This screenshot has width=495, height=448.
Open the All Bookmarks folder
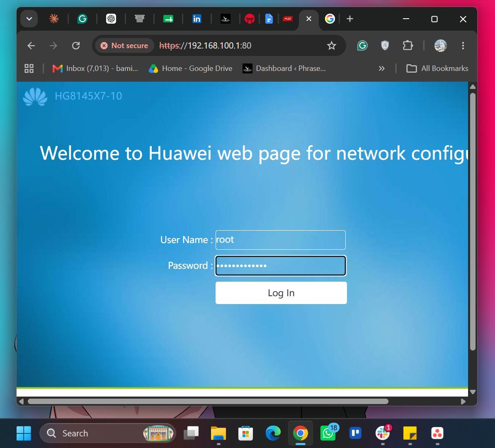coord(437,68)
